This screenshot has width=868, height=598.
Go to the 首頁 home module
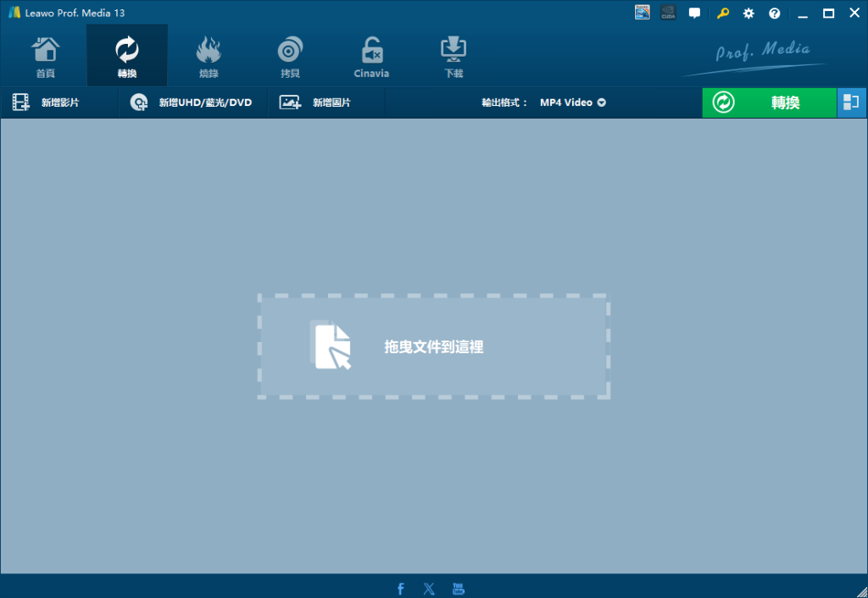pos(46,56)
